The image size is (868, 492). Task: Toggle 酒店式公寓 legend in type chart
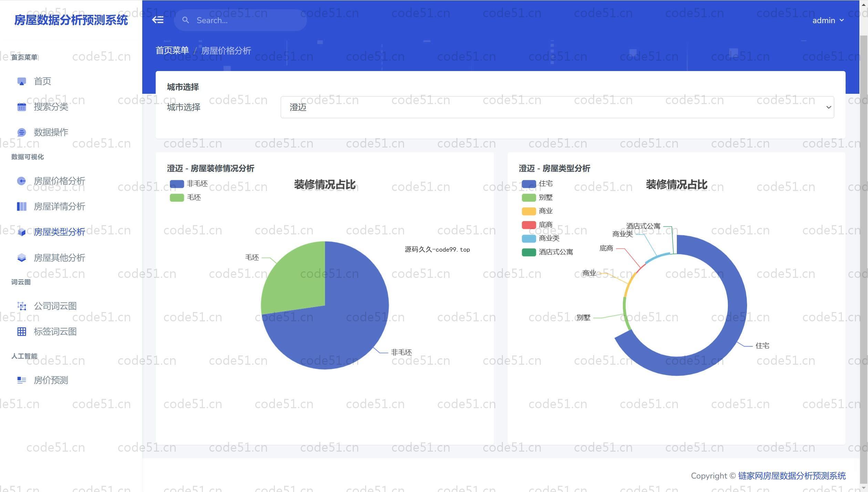[x=548, y=252]
